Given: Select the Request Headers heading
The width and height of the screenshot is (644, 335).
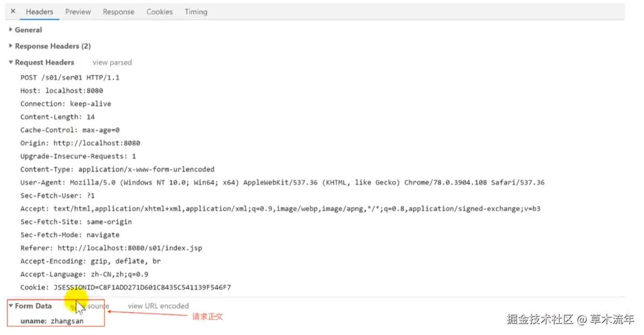Looking at the screenshot, I should (x=44, y=63).
